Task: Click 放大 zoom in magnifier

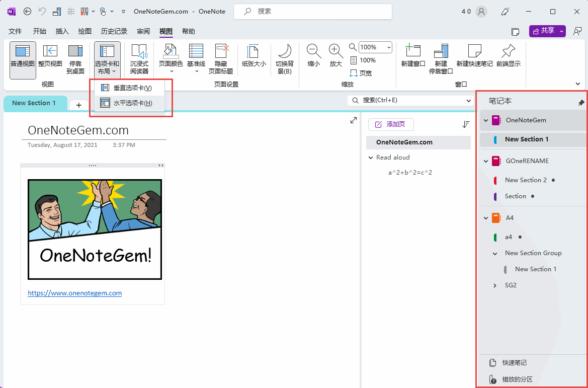Action: (x=335, y=55)
